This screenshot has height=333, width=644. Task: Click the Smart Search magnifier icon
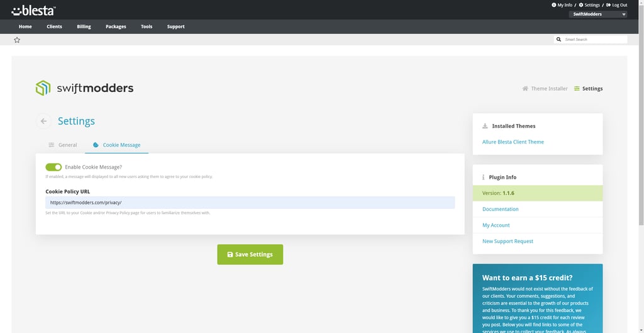(558, 40)
